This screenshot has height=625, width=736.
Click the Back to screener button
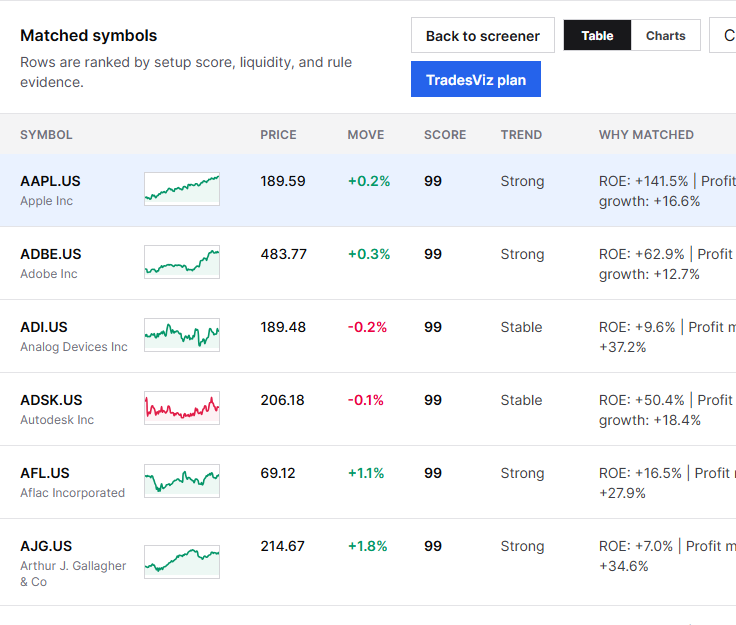coord(483,36)
